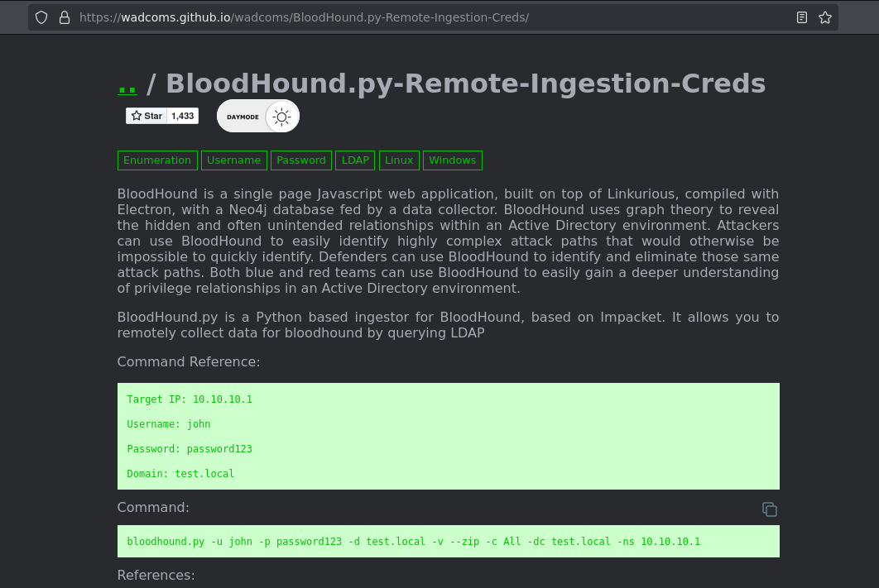The width and height of the screenshot is (879, 588).
Task: Copy the command with clipboard icon
Action: click(770, 509)
